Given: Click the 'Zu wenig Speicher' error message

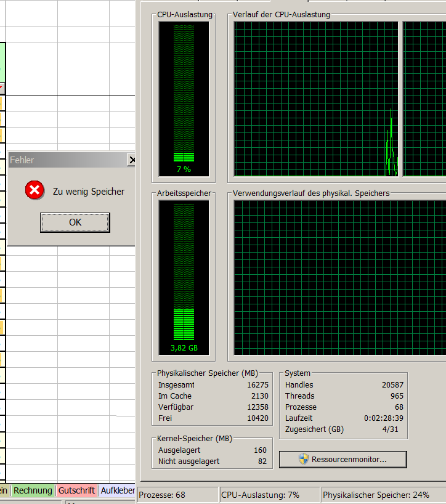Looking at the screenshot, I should click(89, 192).
